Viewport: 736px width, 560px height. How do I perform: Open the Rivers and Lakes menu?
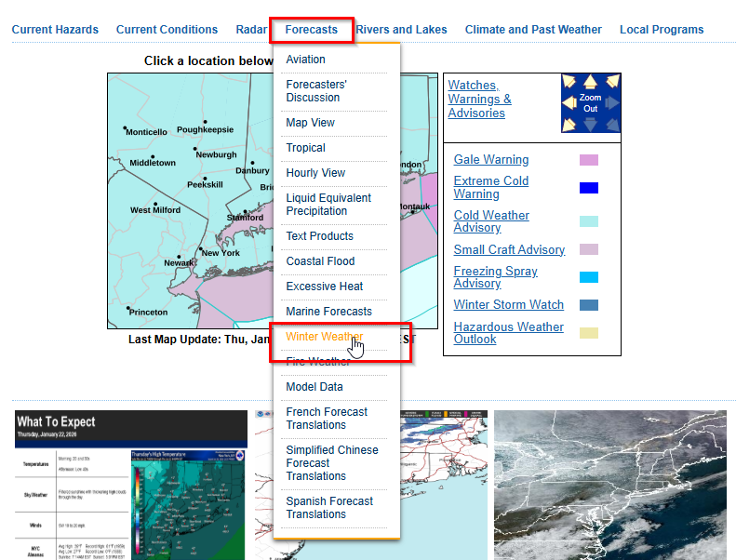click(401, 30)
